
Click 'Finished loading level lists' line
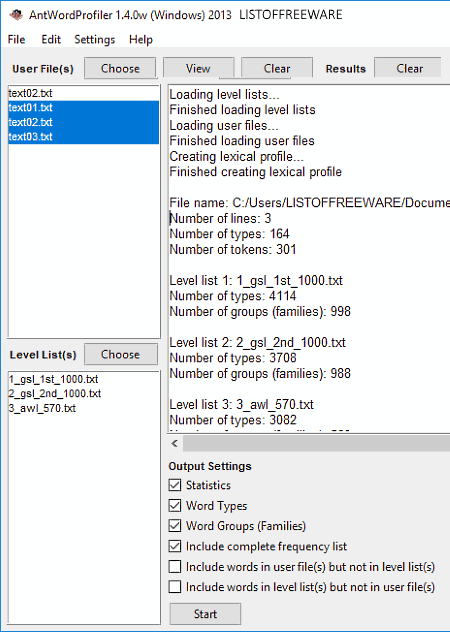(x=242, y=110)
